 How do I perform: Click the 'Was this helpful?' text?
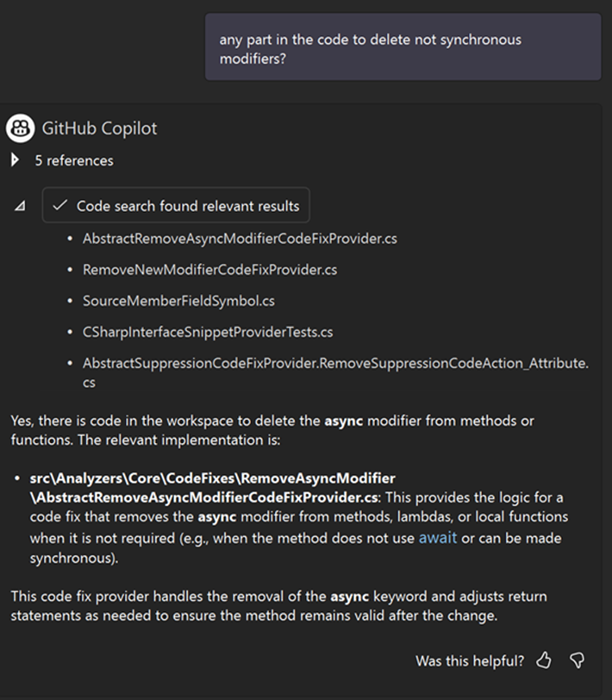470,660
